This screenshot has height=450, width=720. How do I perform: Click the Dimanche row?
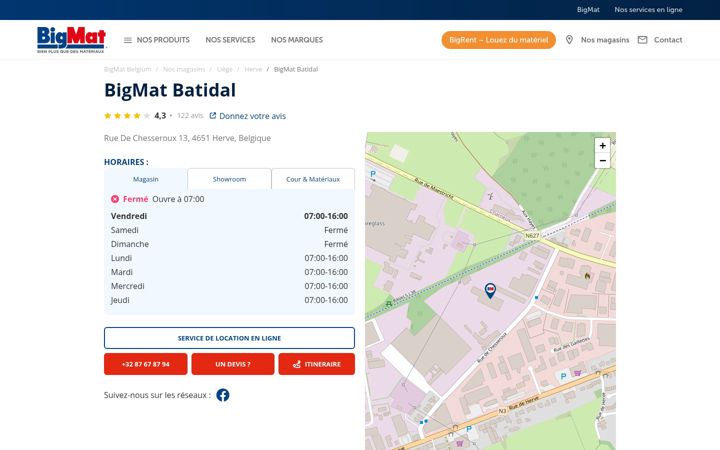click(229, 244)
